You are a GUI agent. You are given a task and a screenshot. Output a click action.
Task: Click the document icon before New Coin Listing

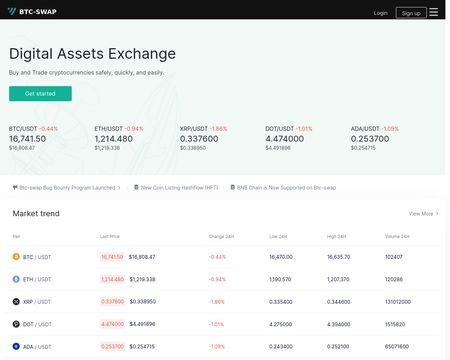[x=136, y=187]
